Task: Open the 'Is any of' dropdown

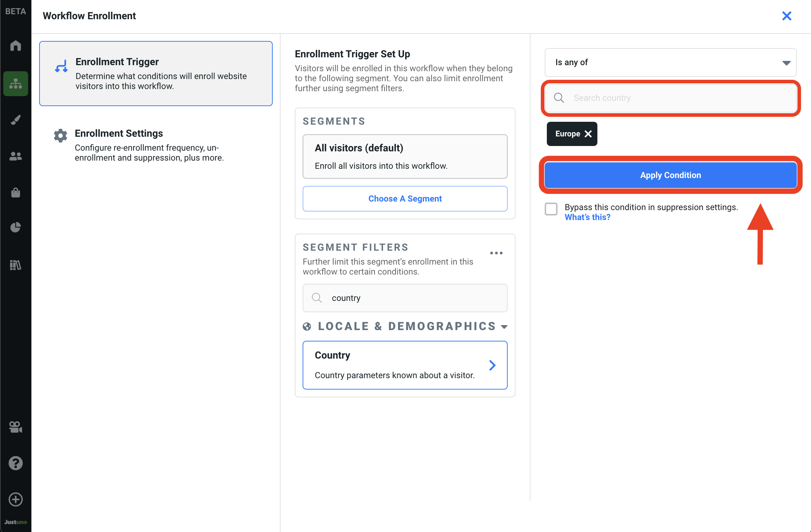Action: (670, 63)
